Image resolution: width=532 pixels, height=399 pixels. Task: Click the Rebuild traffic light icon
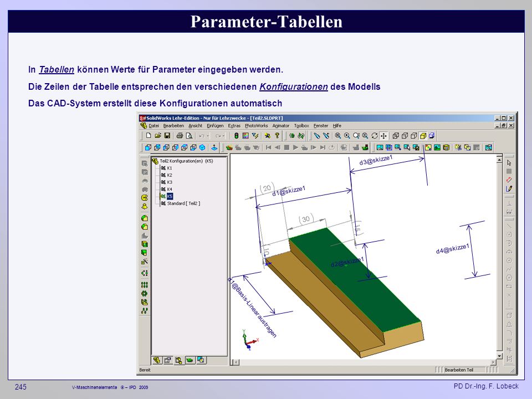coord(236,136)
